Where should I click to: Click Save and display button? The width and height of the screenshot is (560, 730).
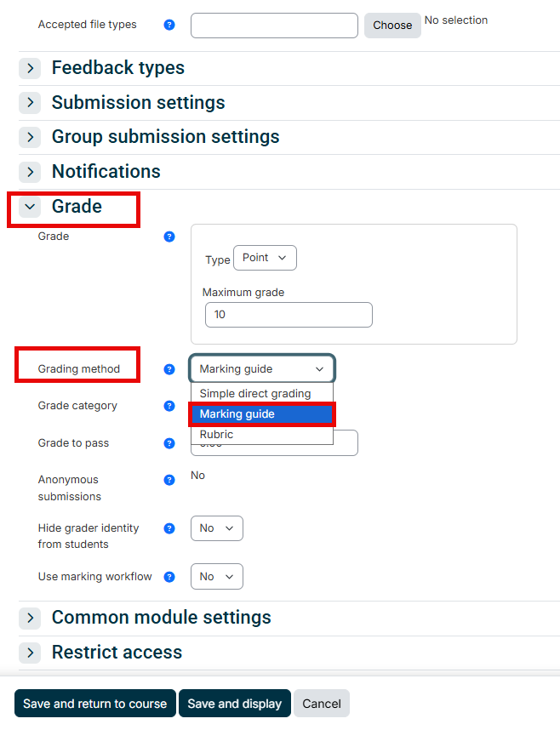(x=234, y=704)
